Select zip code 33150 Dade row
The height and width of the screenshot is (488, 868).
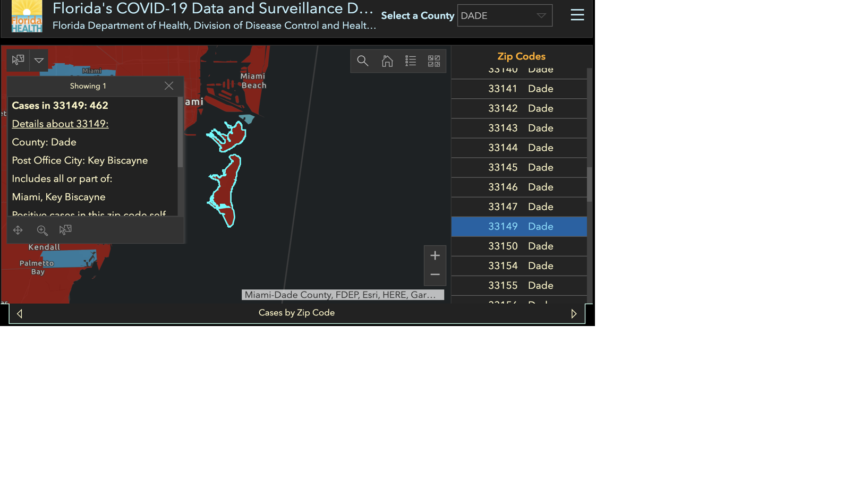tap(519, 246)
